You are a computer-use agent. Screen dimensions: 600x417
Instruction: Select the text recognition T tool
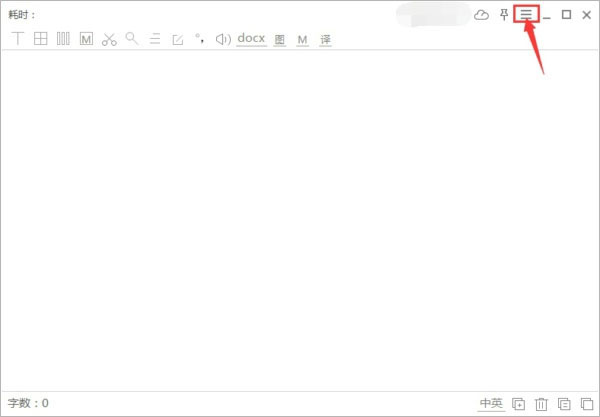click(18, 39)
